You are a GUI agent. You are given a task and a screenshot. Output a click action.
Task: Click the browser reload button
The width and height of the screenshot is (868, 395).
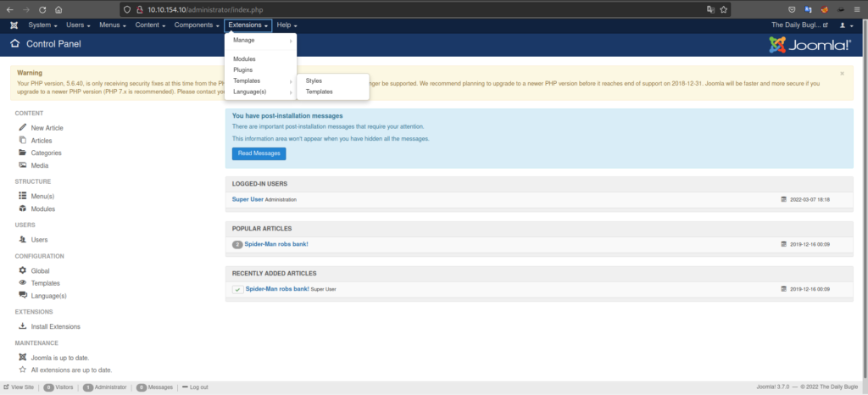point(41,8)
